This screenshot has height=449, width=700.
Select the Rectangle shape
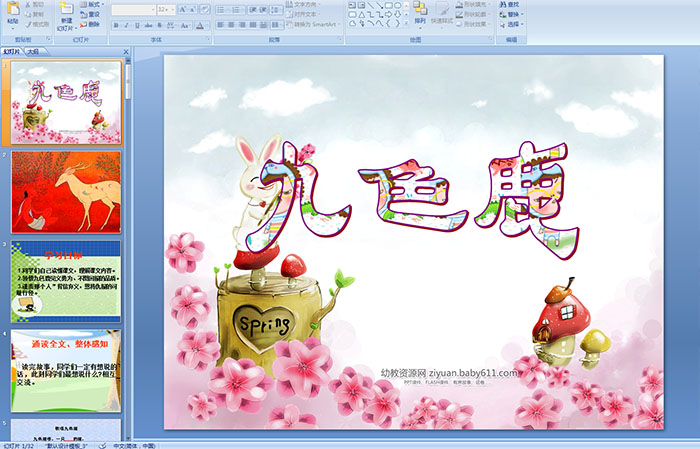pyautogui.click(x=388, y=5)
